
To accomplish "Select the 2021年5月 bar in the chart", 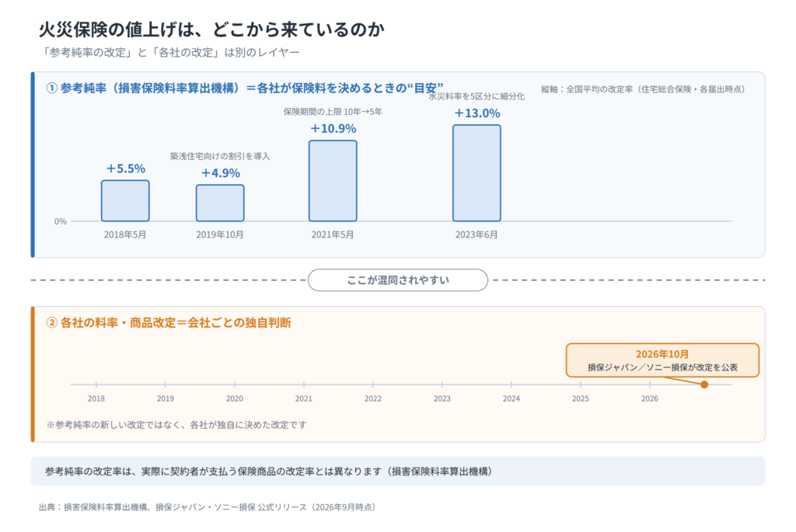I will point(333,180).
